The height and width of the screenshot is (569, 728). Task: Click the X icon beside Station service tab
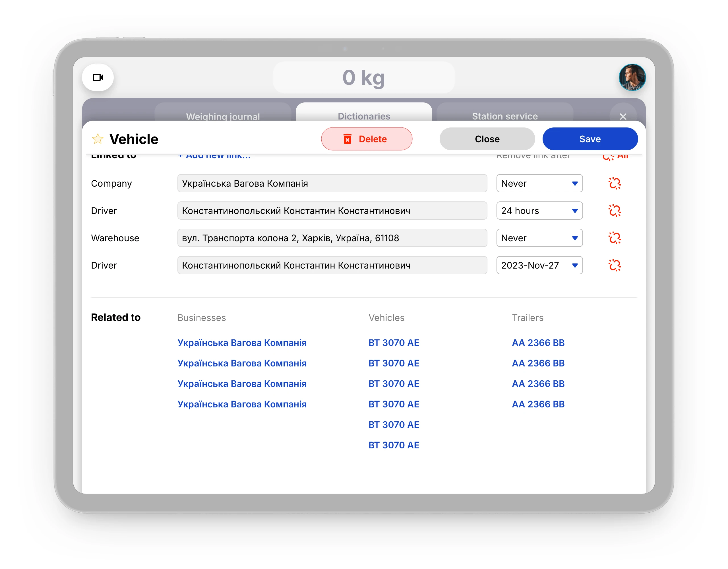point(623,116)
